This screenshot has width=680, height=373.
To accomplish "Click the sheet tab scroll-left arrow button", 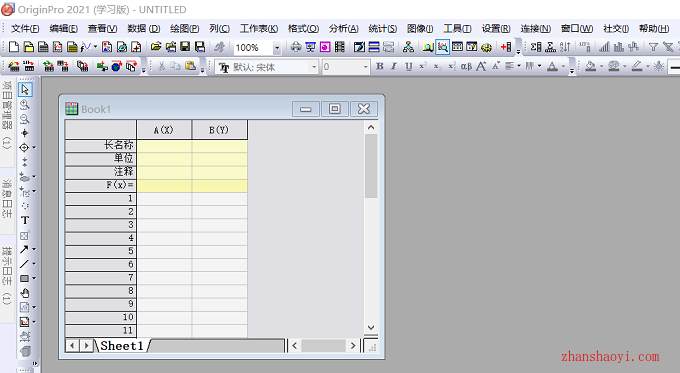I will 72,346.
